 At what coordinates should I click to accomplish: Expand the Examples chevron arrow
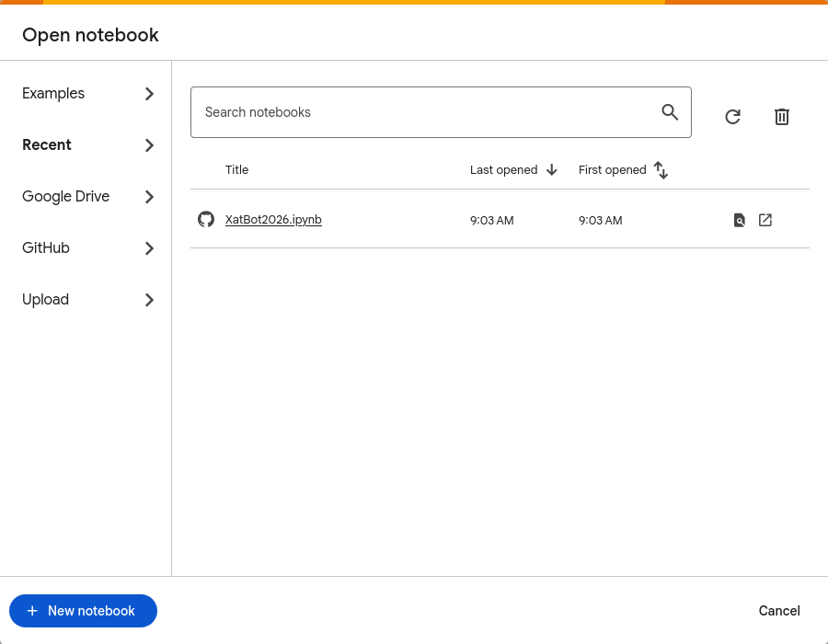click(149, 94)
